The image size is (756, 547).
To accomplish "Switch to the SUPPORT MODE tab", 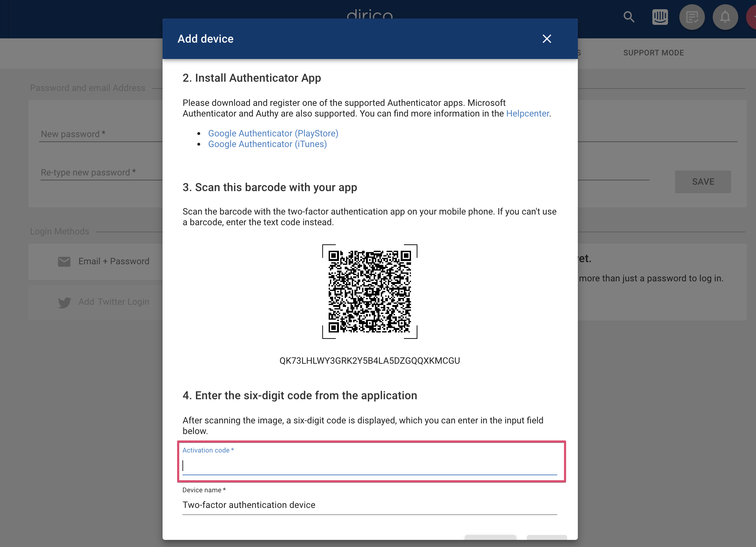I will click(653, 53).
